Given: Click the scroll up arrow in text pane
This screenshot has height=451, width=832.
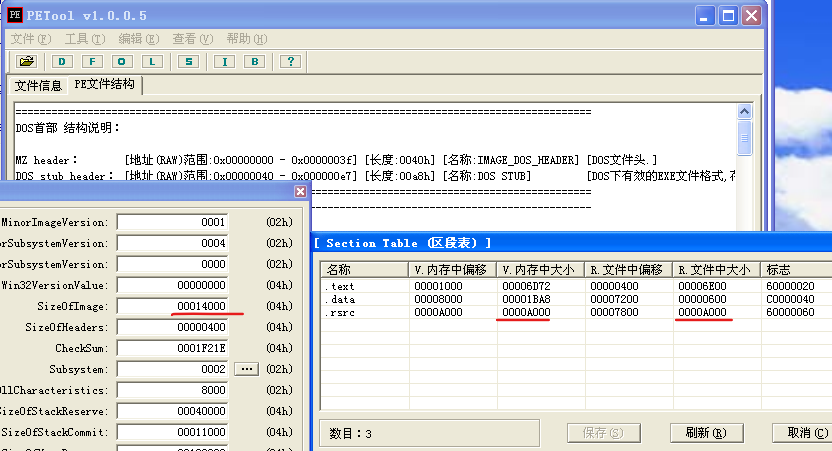Looking at the screenshot, I should pyautogui.click(x=744, y=111).
